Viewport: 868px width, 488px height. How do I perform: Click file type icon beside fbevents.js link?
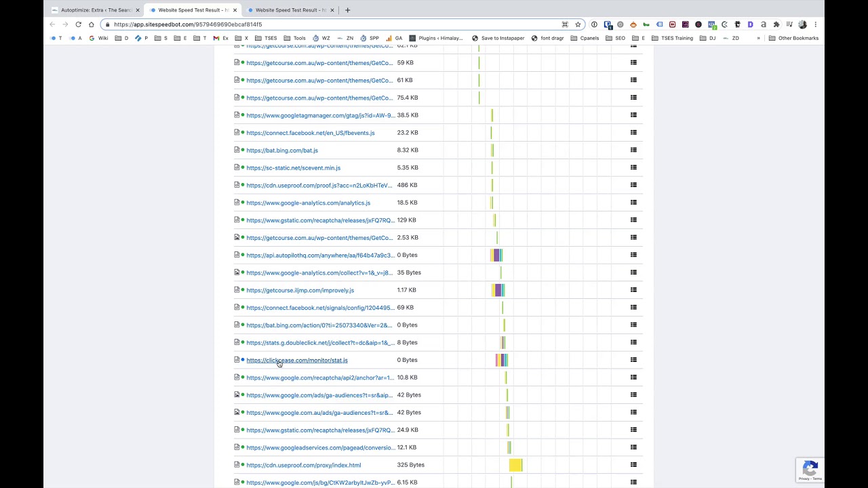click(x=237, y=132)
